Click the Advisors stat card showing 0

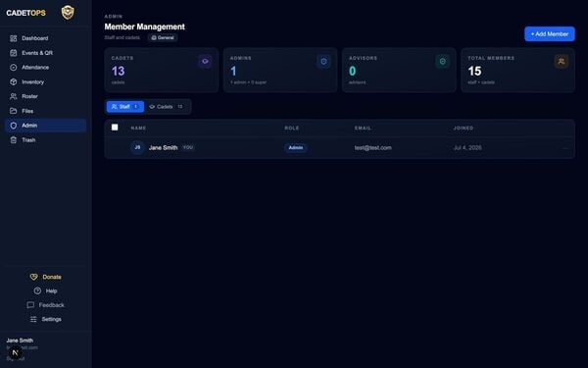399,70
